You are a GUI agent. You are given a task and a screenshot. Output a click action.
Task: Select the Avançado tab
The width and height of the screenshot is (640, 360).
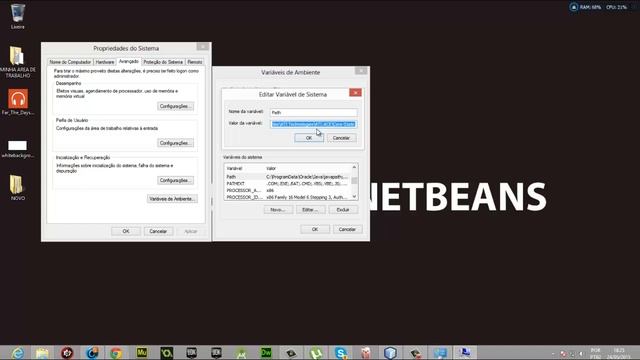pyautogui.click(x=129, y=61)
